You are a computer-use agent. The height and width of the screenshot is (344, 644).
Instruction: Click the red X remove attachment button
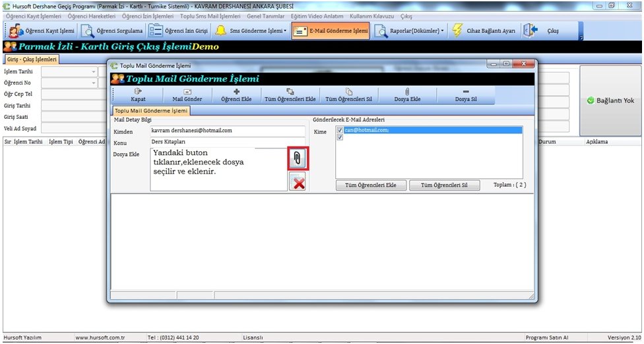point(298,182)
